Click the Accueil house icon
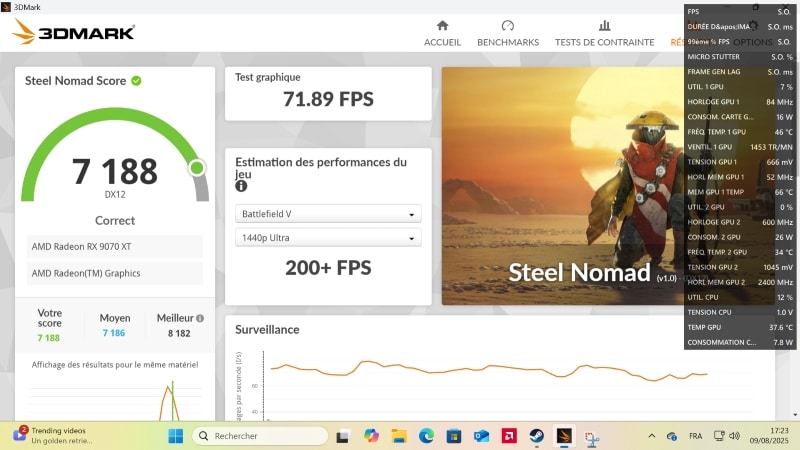Screen dimensions: 800x450 442,26
